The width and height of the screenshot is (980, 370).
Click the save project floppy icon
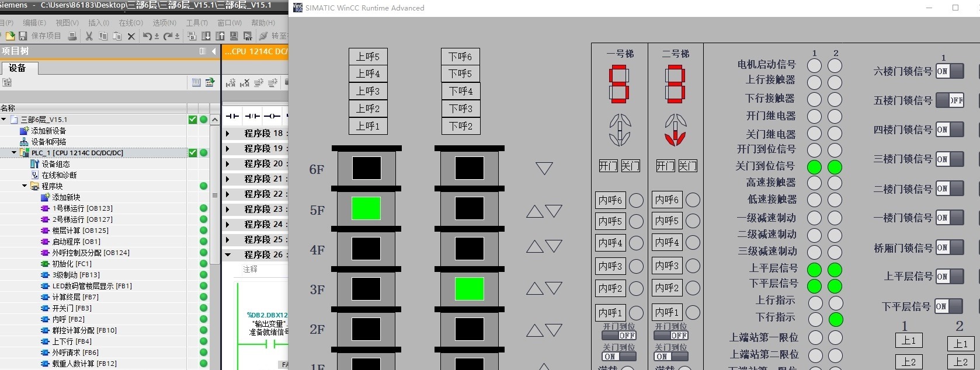click(x=23, y=36)
